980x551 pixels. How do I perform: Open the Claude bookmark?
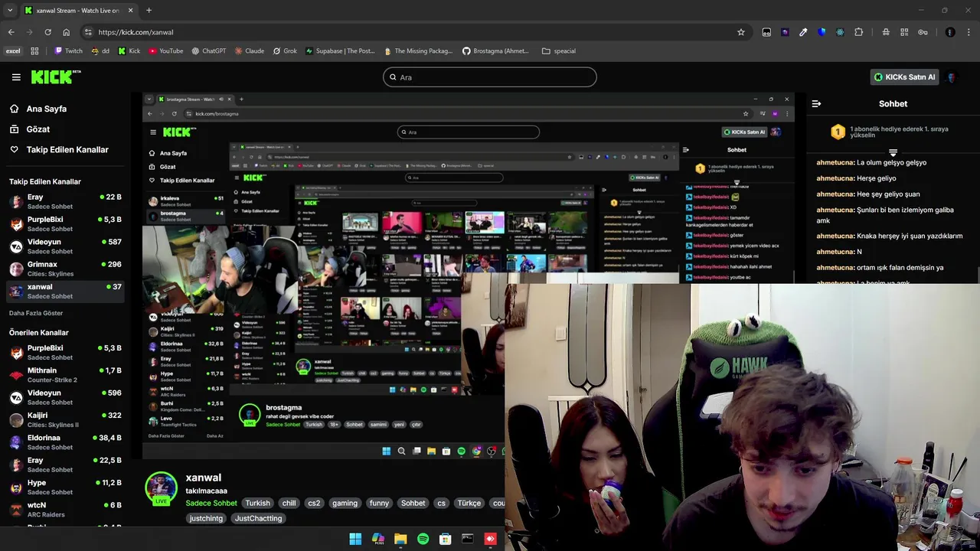click(250, 51)
